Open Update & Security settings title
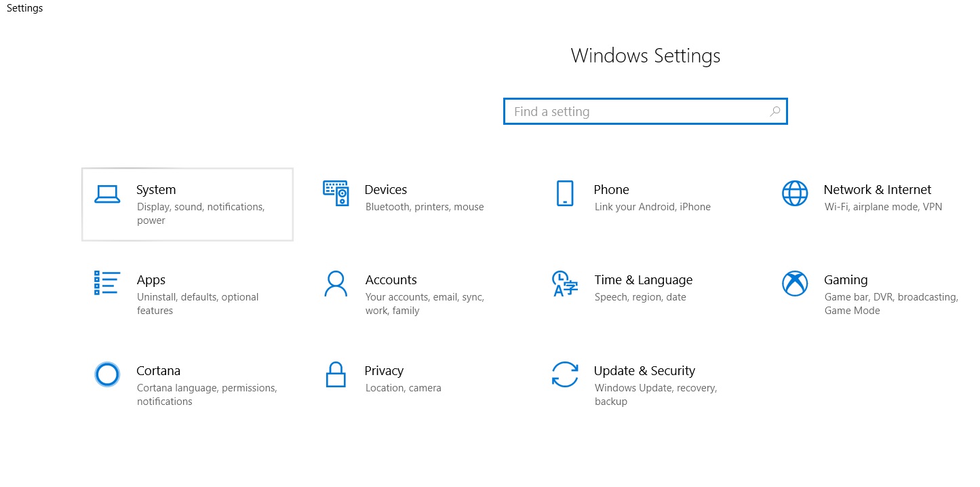The image size is (980, 487). tap(644, 371)
